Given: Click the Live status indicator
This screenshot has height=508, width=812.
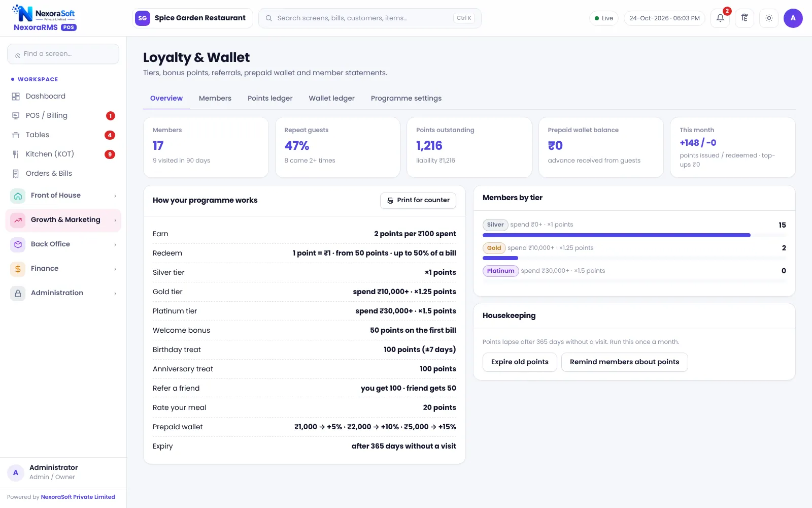Looking at the screenshot, I should click(x=604, y=18).
